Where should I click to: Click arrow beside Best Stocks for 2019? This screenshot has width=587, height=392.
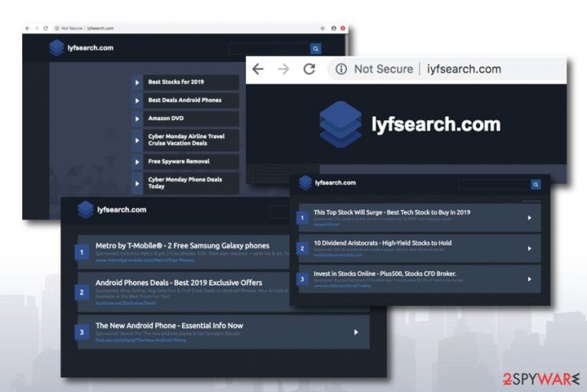tap(137, 83)
